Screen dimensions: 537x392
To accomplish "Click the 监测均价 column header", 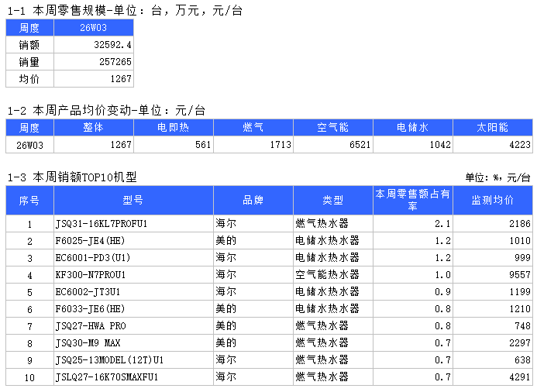I will (x=493, y=201).
